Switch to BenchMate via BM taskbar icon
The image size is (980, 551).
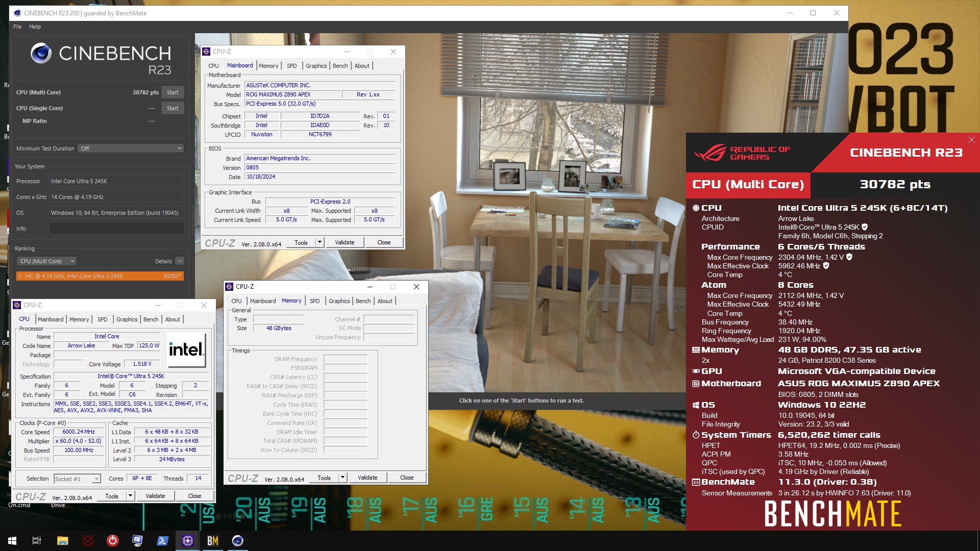coord(212,541)
